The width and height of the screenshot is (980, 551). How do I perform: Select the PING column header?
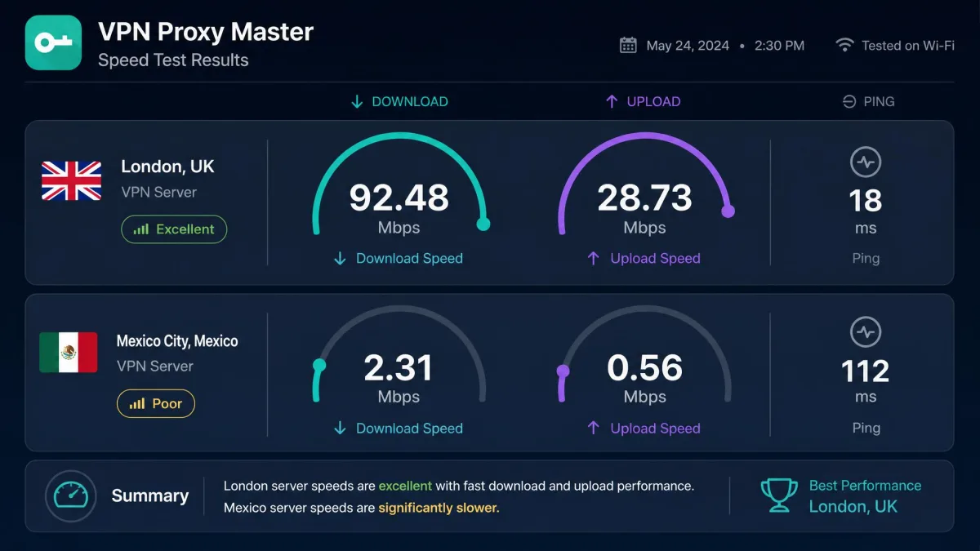[x=868, y=102]
